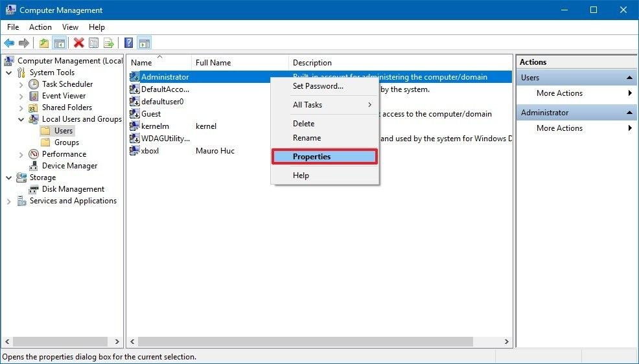Expand Services and Applications node
Viewport: 639px width, 364px height.
click(9, 201)
